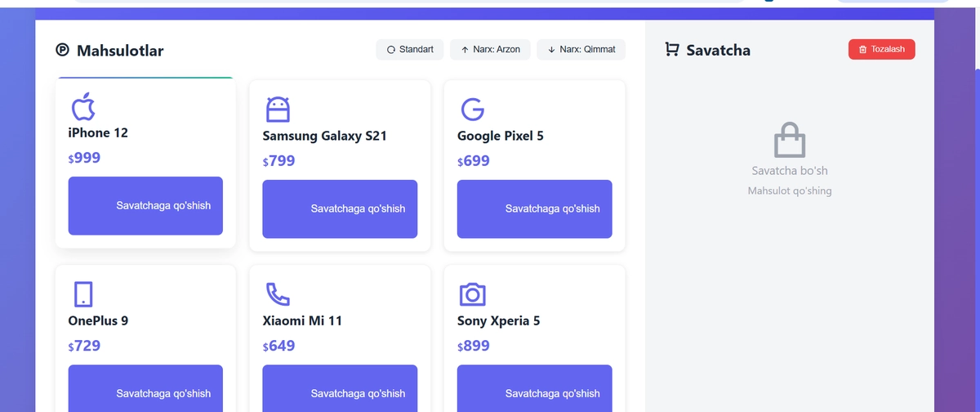Click the 'Savatcha bo'sh' message

(x=790, y=171)
